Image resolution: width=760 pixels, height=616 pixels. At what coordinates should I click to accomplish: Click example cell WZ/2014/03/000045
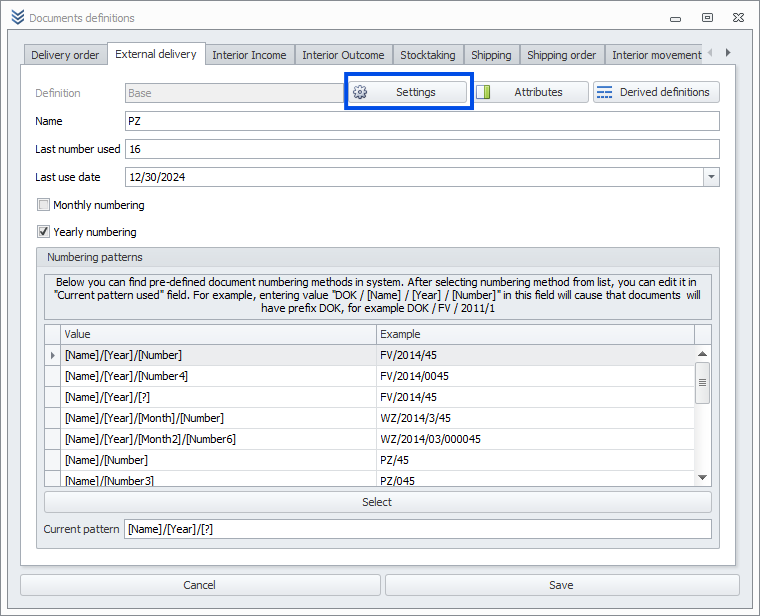(535, 439)
